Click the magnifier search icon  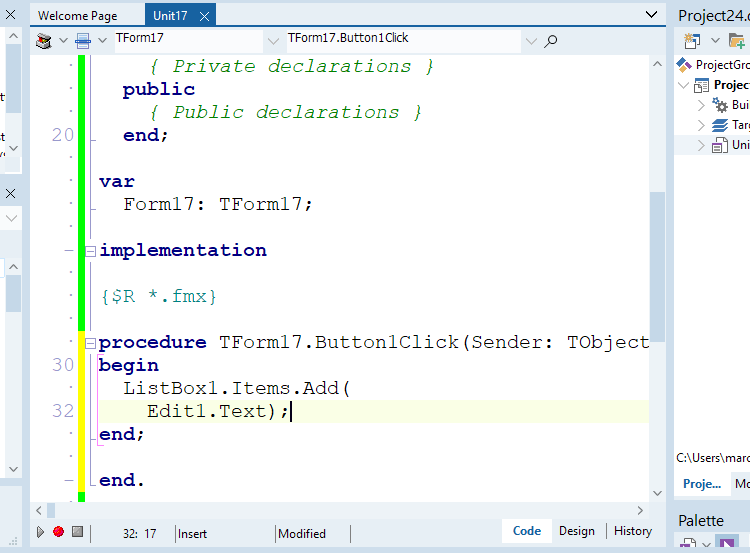(550, 41)
